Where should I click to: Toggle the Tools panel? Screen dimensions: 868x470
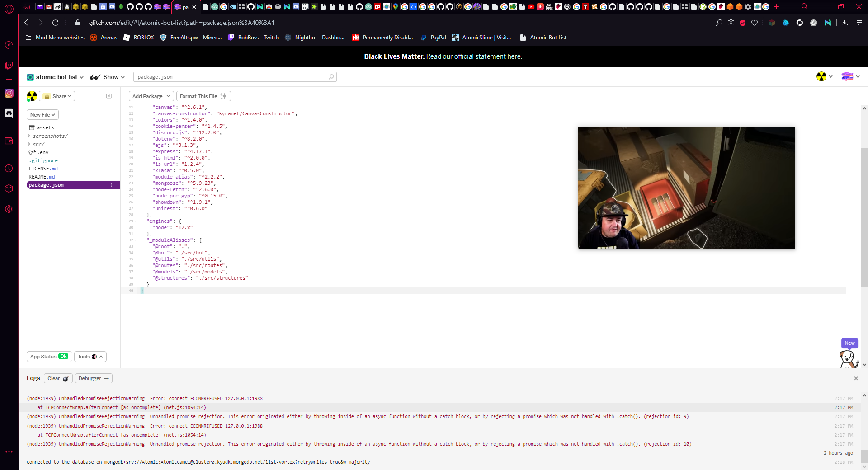click(90, 357)
